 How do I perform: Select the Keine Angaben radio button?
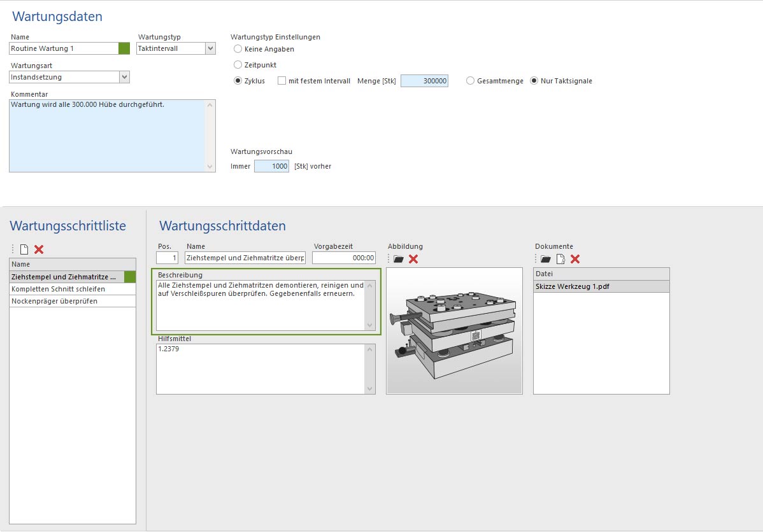tap(238, 49)
